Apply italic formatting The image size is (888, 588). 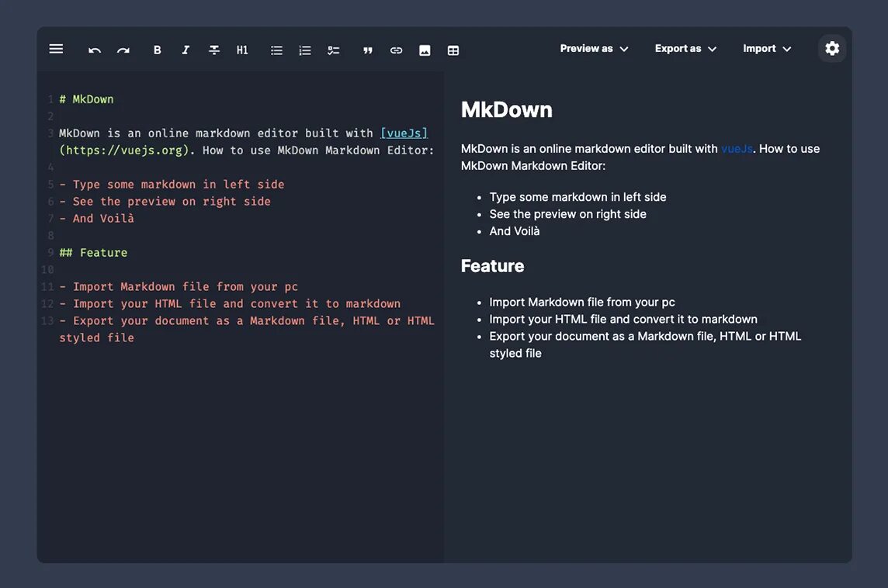186,50
